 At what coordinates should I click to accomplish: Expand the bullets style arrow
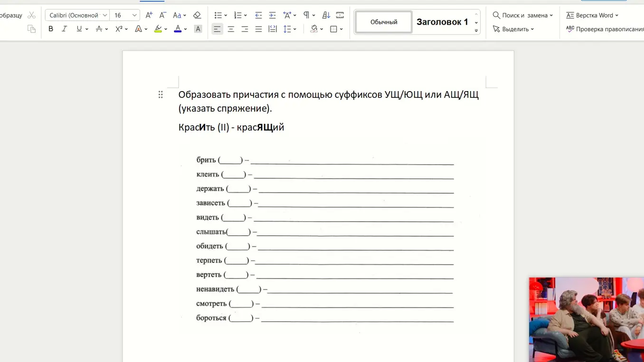tap(226, 16)
